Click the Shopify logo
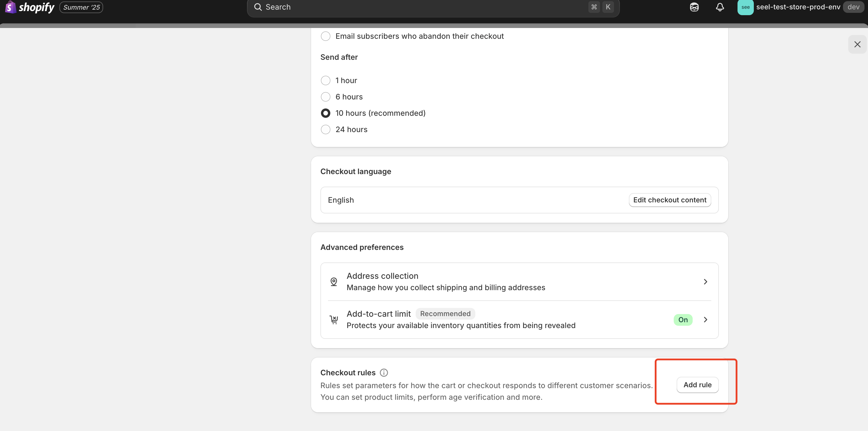This screenshot has height=431, width=868. coord(30,7)
